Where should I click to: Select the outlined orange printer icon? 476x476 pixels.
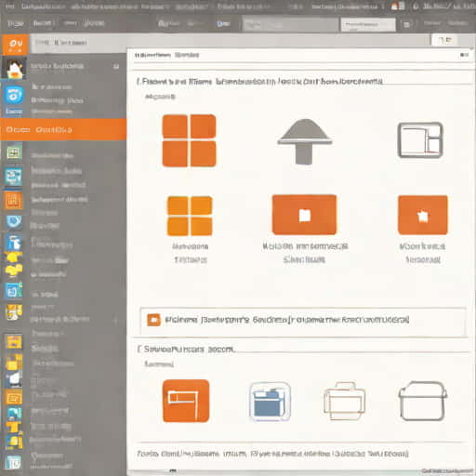(x=344, y=401)
